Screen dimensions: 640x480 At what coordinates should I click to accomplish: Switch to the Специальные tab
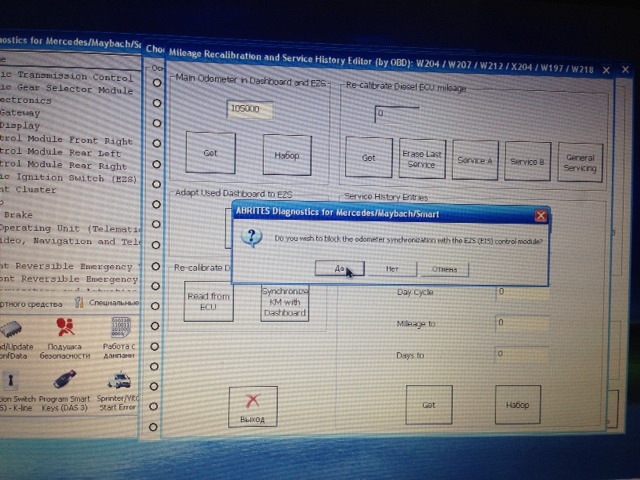(x=107, y=303)
